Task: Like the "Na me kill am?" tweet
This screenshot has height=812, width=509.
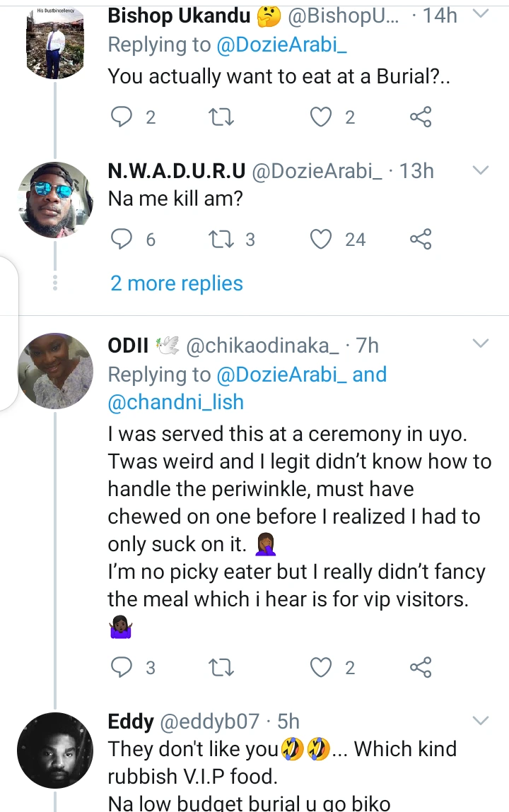Action: 322,240
